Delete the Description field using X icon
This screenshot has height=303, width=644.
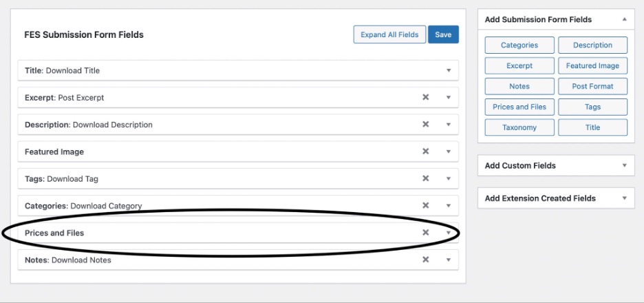[x=425, y=124]
